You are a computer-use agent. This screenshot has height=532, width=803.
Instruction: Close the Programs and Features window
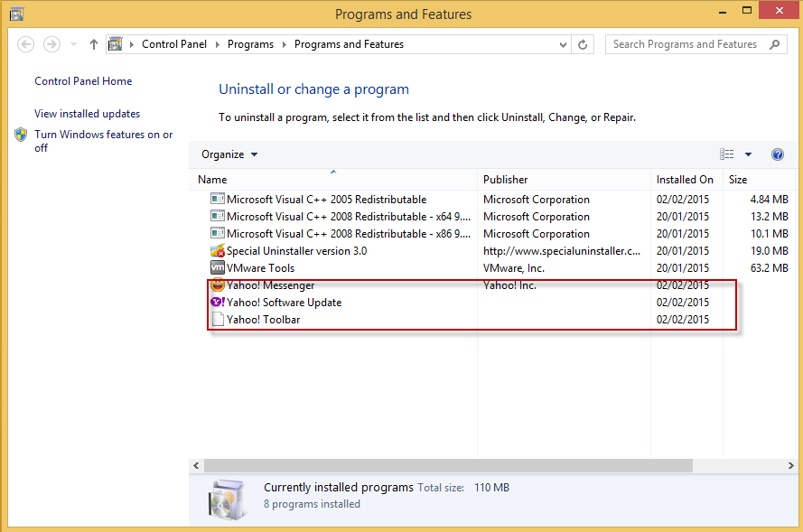pos(780,10)
